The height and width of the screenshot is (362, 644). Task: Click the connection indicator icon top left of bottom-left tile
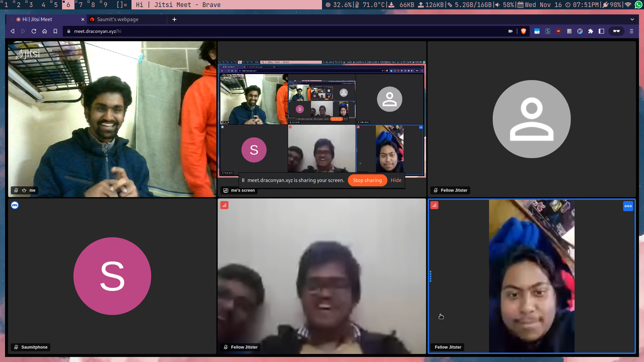point(15,205)
